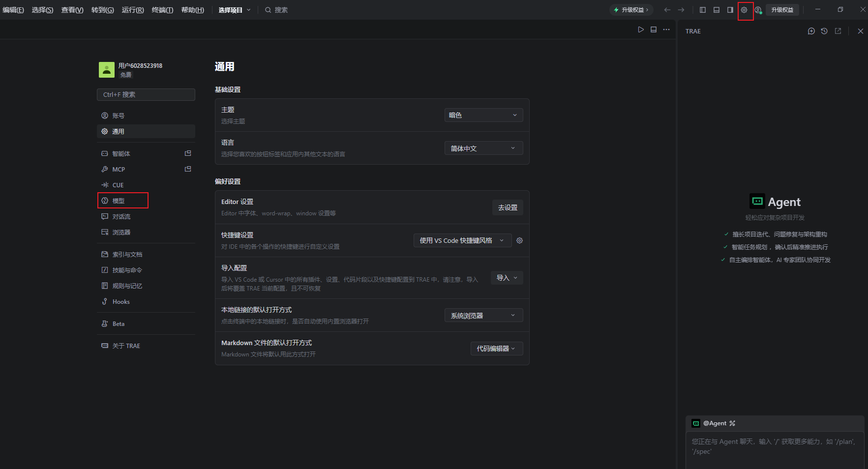The width and height of the screenshot is (868, 469).
Task: Open keybinding gear next to VS Code 快捷键风格
Action: point(520,240)
